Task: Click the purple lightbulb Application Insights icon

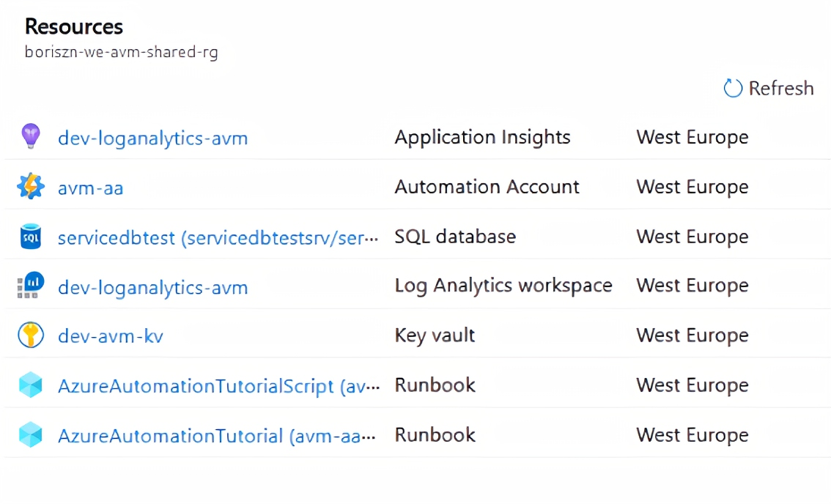Action: [x=30, y=137]
